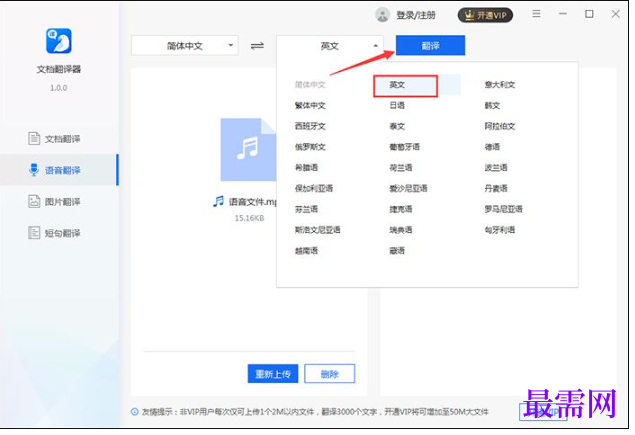The image size is (635, 435).
Task: Choose 日语 from language list
Action: 397,106
